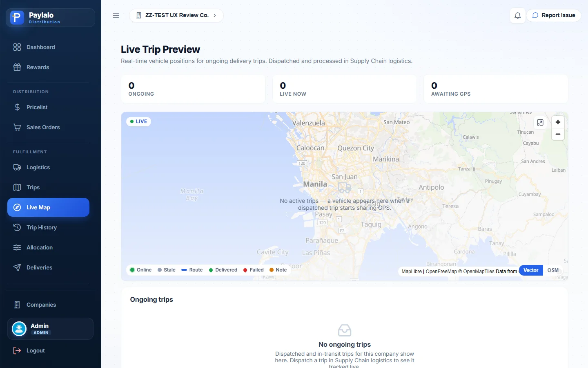Viewport: 588px width, 368px height.
Task: Select the Awaiting GPS count card
Action: click(x=496, y=89)
